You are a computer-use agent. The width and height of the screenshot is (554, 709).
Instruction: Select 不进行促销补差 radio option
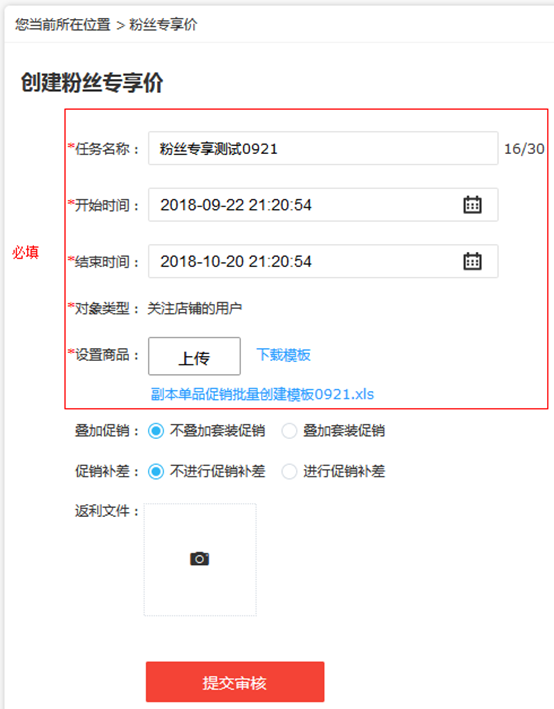tap(156, 472)
